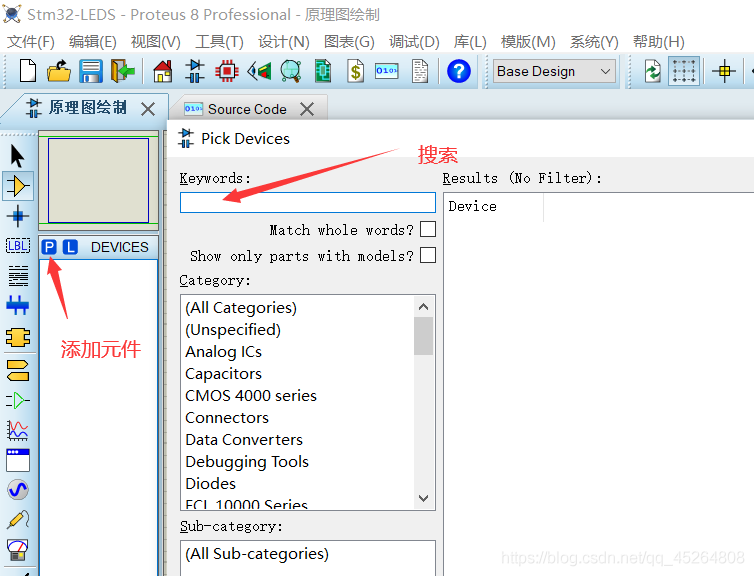Toggle grid display icon
Image resolution: width=754 pixels, height=576 pixels.
pos(684,71)
